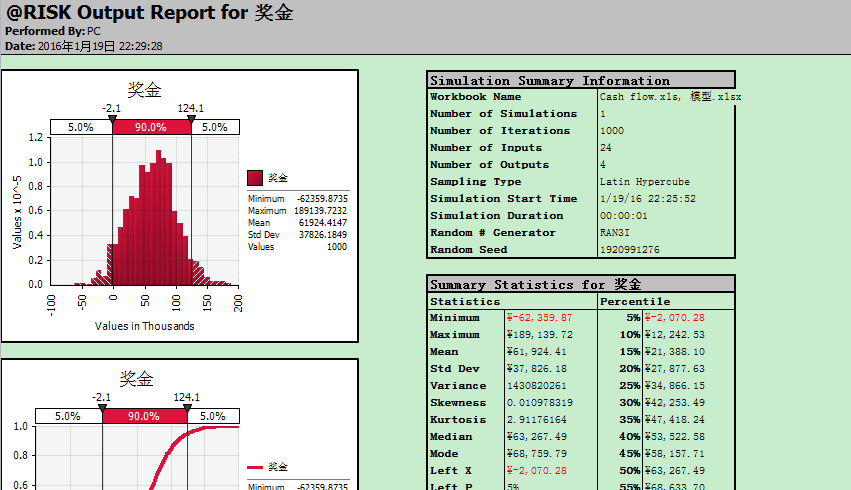Image resolution: width=851 pixels, height=490 pixels.
Task: Click the left 5.0% box on histogram bar
Action: pyautogui.click(x=81, y=127)
